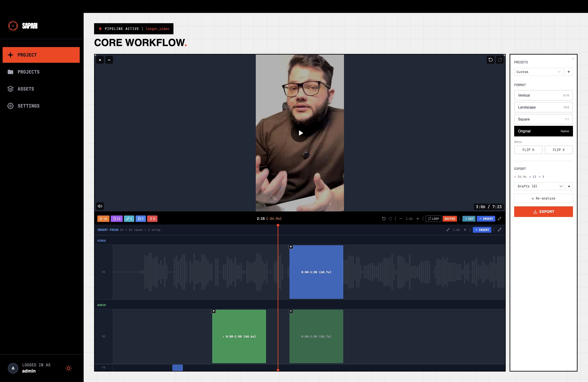Open the Custom presets dropdown
This screenshot has height=382, width=588.
[x=538, y=72]
